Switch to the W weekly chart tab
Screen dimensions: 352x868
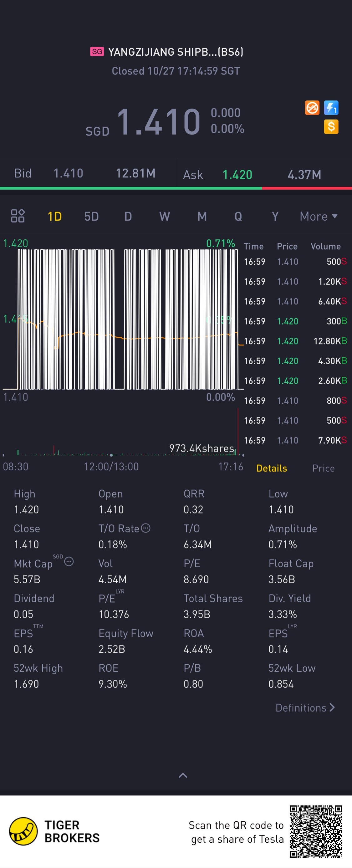[165, 216]
